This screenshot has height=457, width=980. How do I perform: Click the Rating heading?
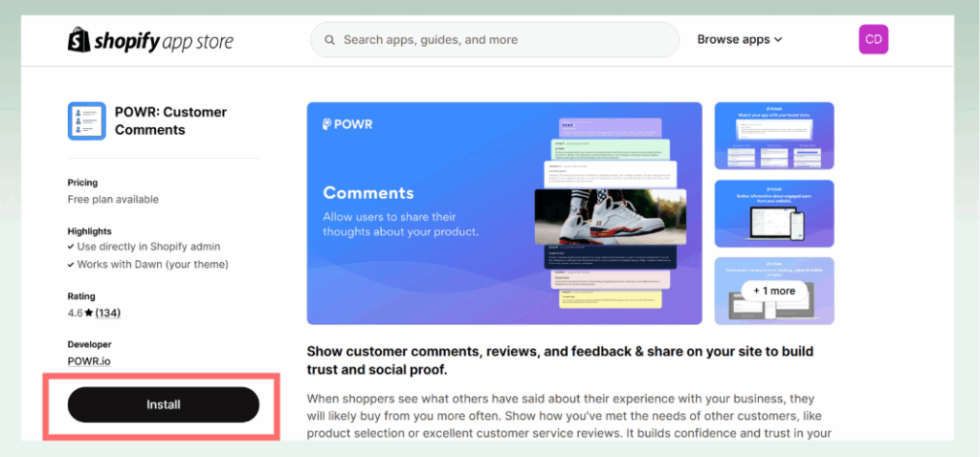click(81, 296)
